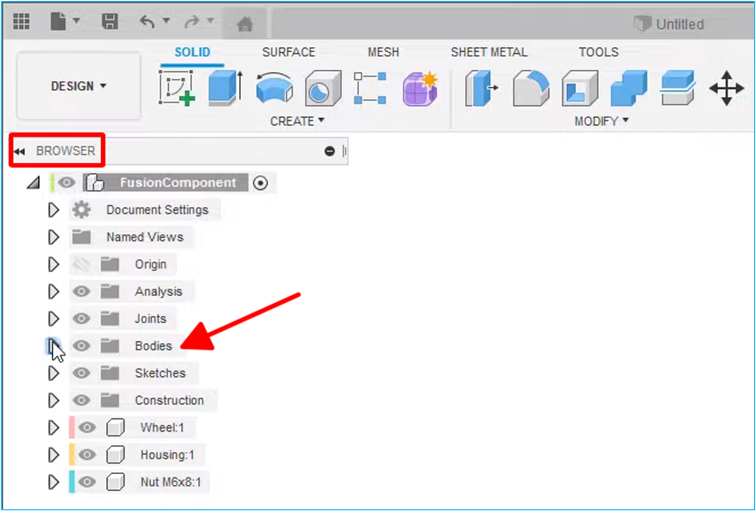Screen dimensions: 756x511
Task: Start the Create Sketch tool
Action: click(177, 88)
